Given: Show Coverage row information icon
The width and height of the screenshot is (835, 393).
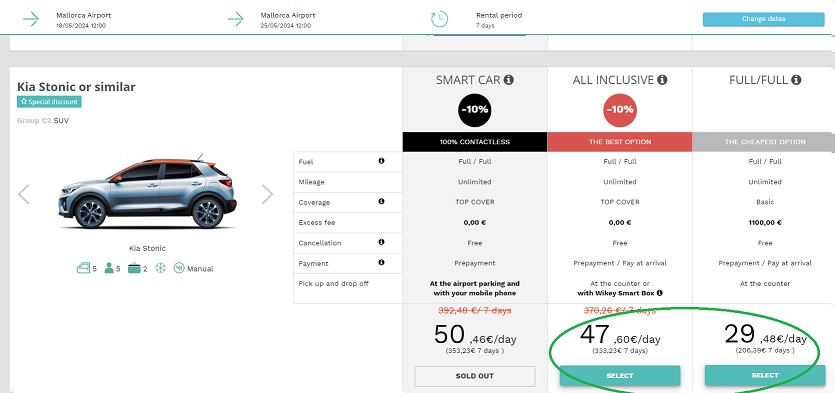Looking at the screenshot, I should tap(381, 201).
